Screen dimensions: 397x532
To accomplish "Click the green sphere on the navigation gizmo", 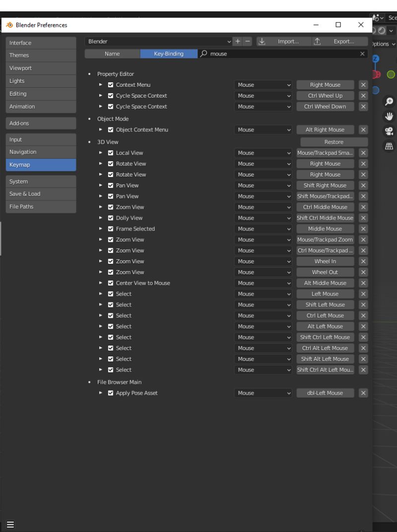I will pyautogui.click(x=392, y=74).
